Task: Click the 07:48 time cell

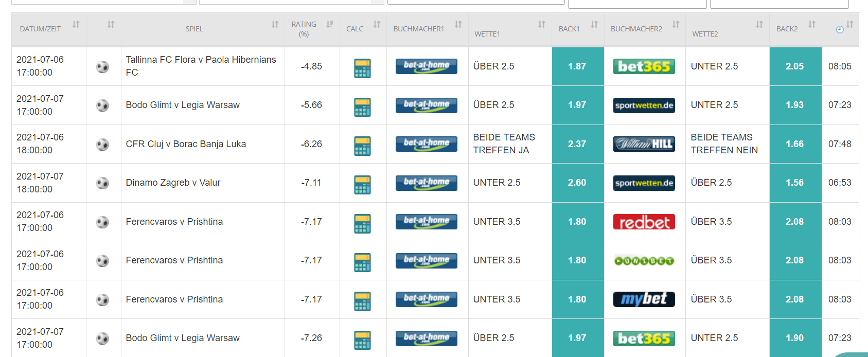Action: 840,144
